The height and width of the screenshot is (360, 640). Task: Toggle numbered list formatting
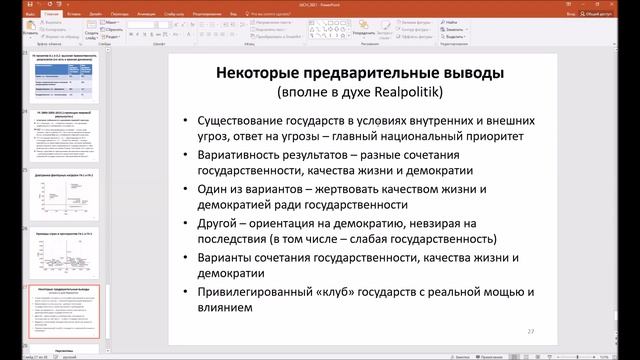[213, 25]
